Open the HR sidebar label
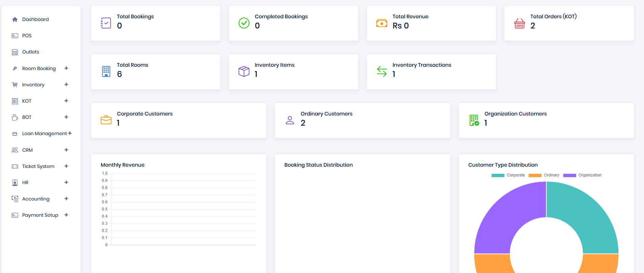Viewport: 644px width, 273px height. pos(25,183)
